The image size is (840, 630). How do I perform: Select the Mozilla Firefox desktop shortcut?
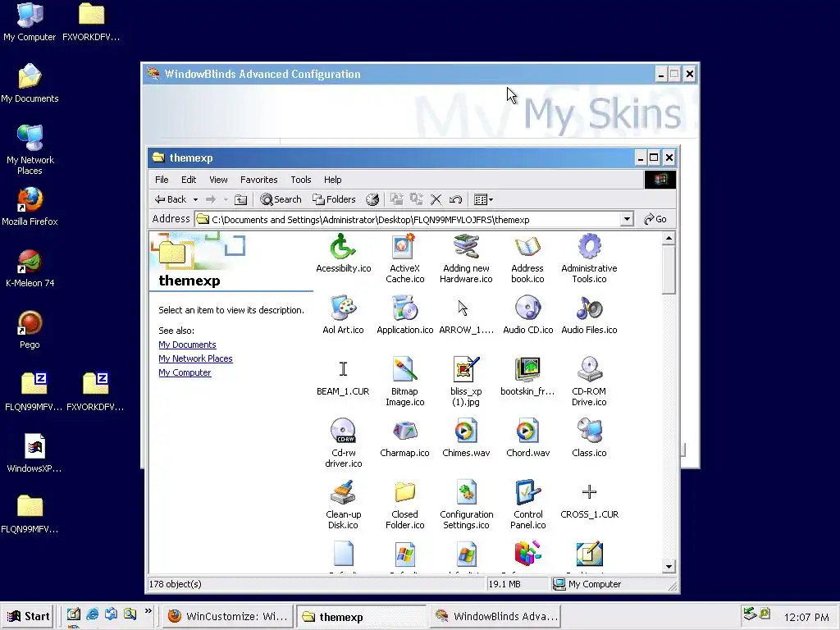tap(30, 207)
